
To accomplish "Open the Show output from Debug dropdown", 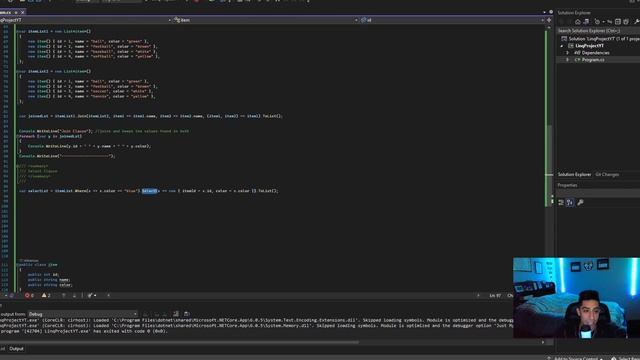I will pyautogui.click(x=82, y=314).
